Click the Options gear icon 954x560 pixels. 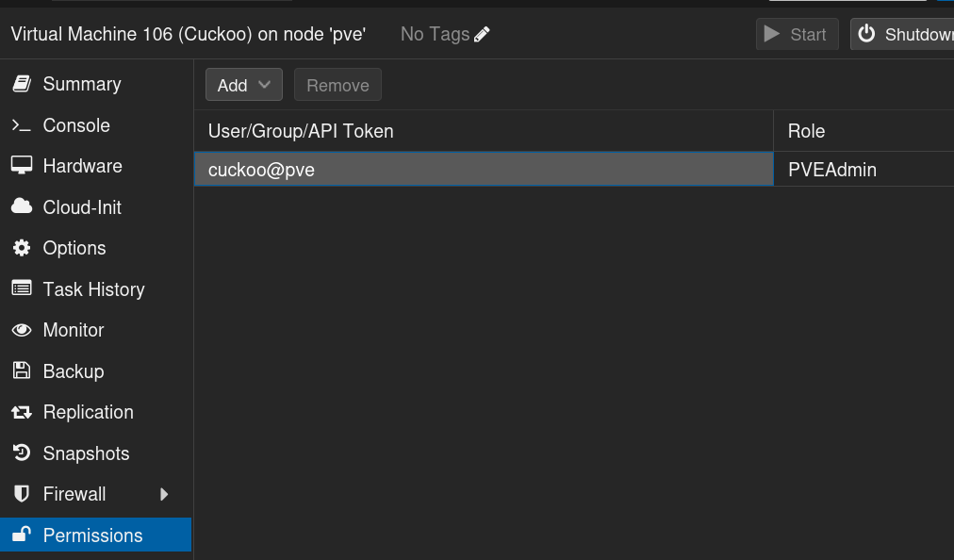21,248
